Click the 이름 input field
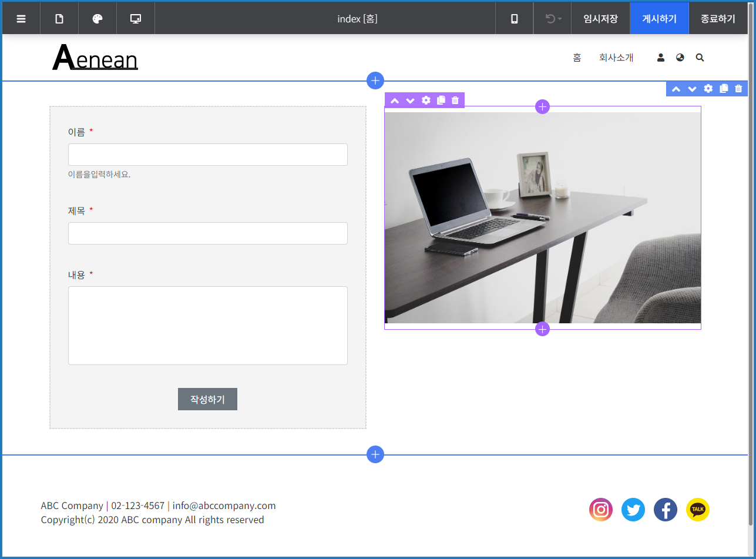Image resolution: width=756 pixels, height=559 pixels. pyautogui.click(x=207, y=155)
